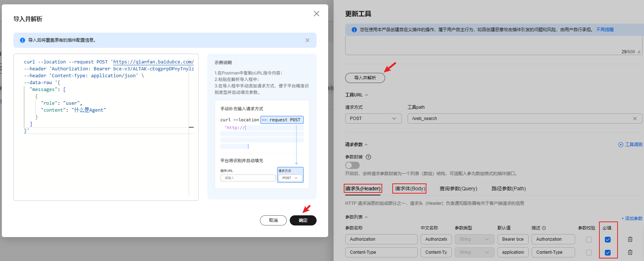
Task: Click the 不再提醒 link
Action: point(604,30)
